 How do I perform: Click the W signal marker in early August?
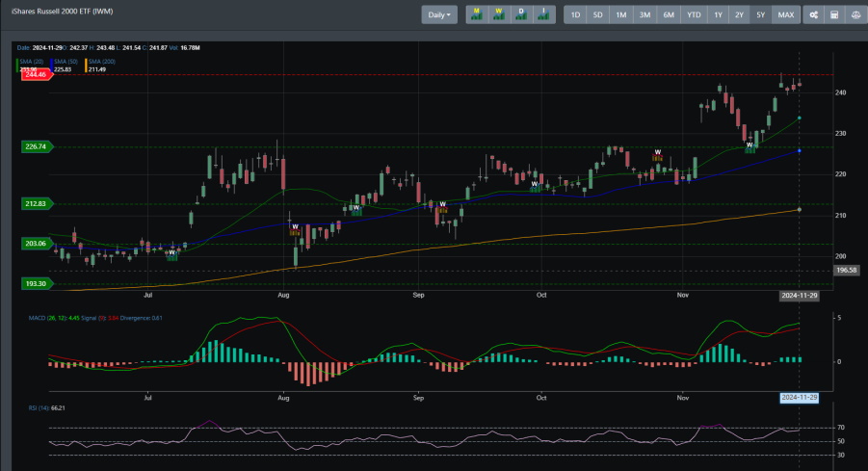point(295,227)
